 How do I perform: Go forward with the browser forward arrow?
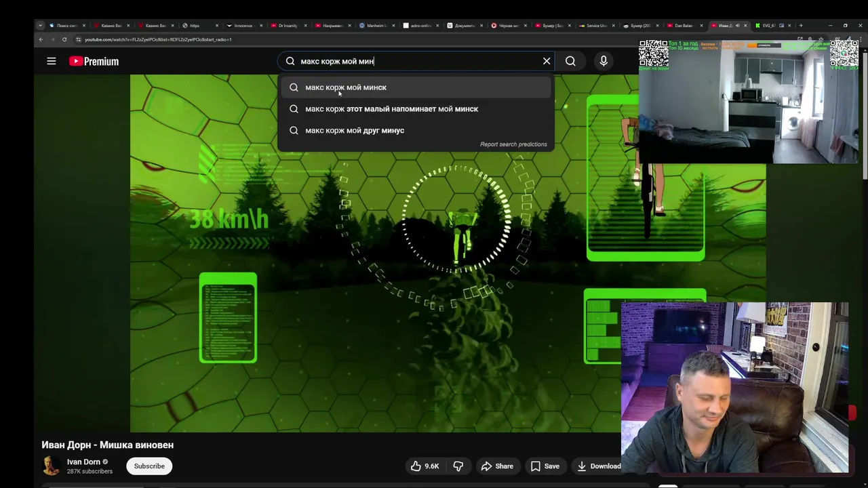(52, 39)
